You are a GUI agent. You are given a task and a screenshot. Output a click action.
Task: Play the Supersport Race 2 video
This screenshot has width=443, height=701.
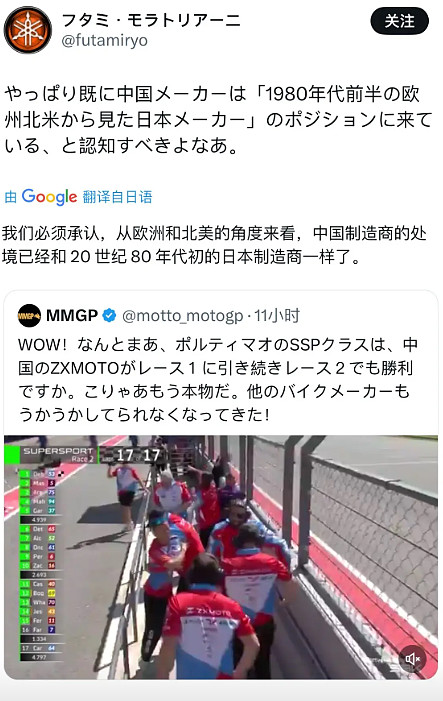point(221,557)
